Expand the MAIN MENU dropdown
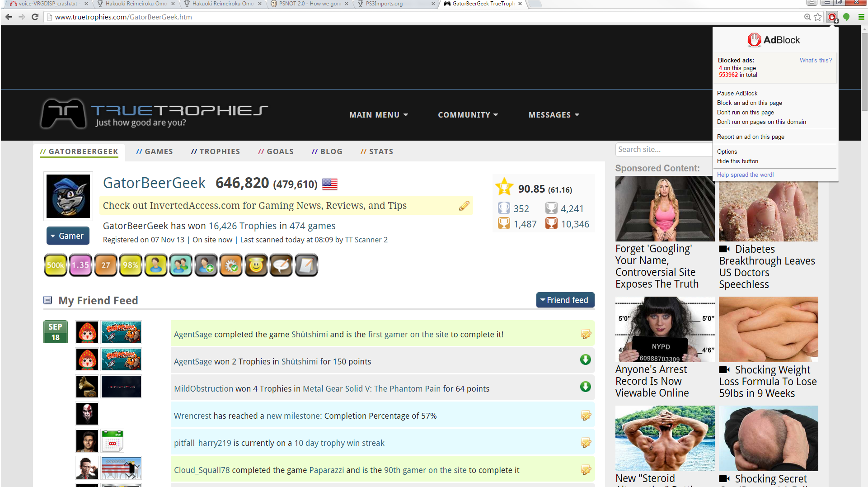This screenshot has height=487, width=868. [379, 115]
